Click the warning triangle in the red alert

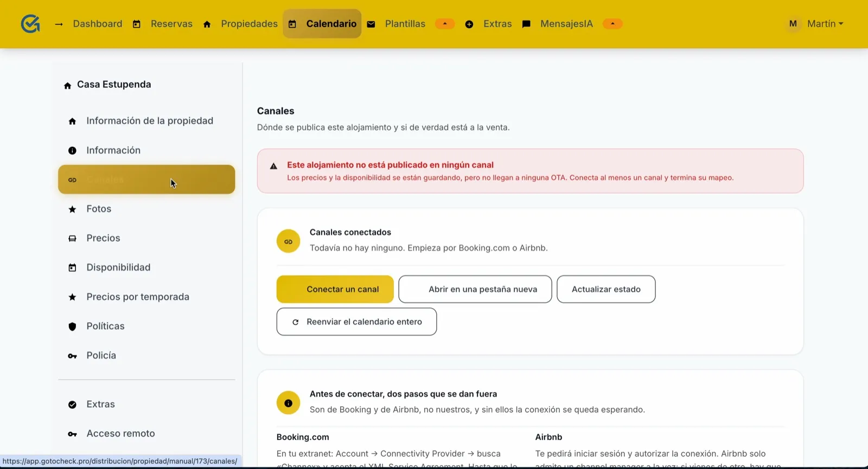[x=273, y=166]
